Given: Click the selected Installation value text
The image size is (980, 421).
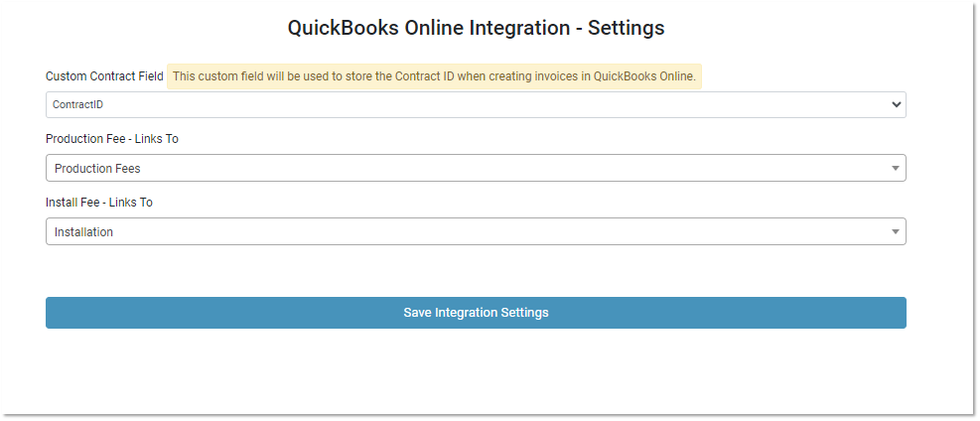Looking at the screenshot, I should pyautogui.click(x=83, y=232).
